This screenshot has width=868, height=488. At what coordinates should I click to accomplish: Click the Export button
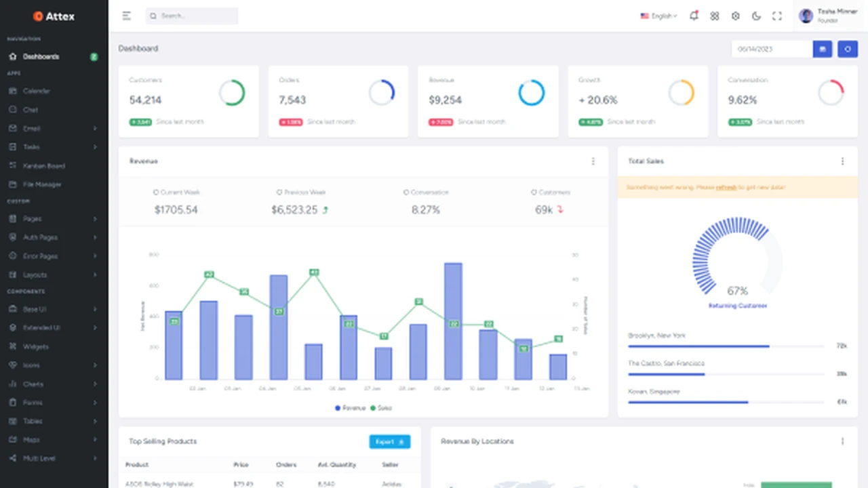click(390, 442)
